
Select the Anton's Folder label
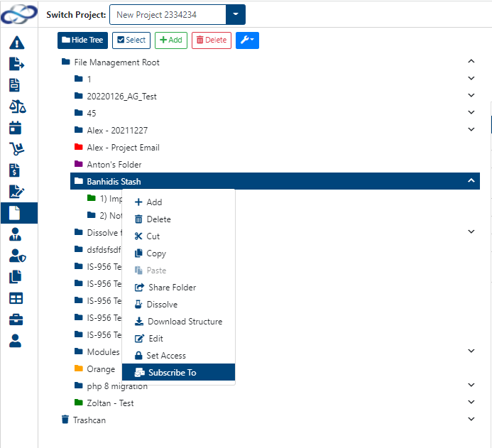coord(114,165)
